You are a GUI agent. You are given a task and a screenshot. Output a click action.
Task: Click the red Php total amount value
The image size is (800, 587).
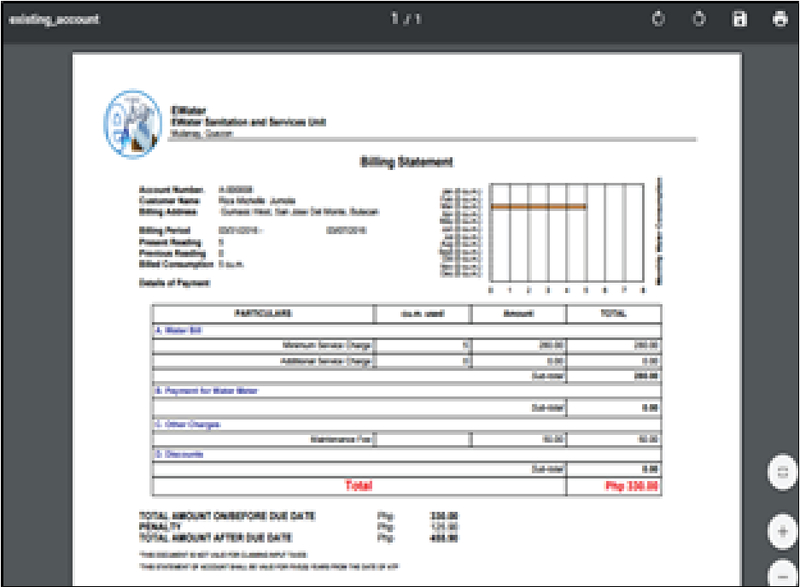630,485
